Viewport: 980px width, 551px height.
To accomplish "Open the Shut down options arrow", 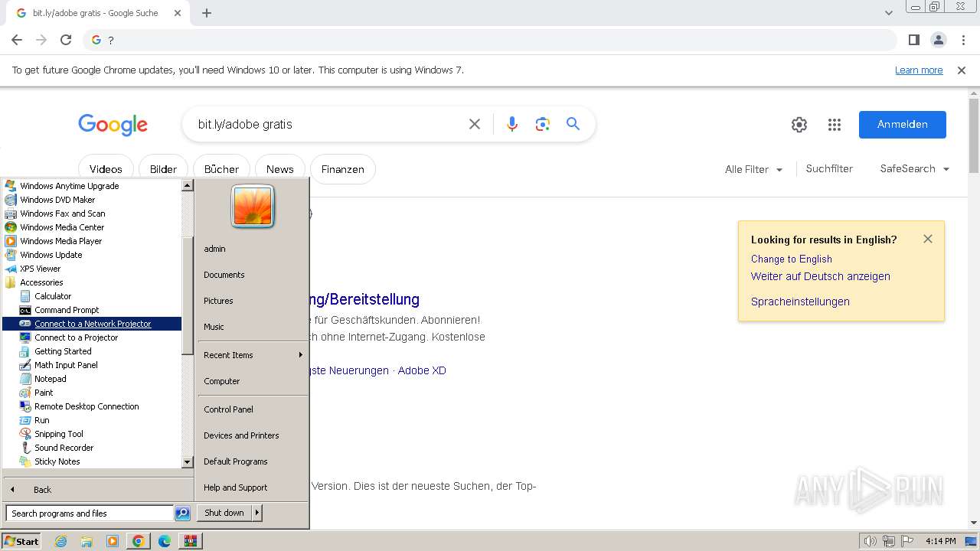I will click(257, 513).
